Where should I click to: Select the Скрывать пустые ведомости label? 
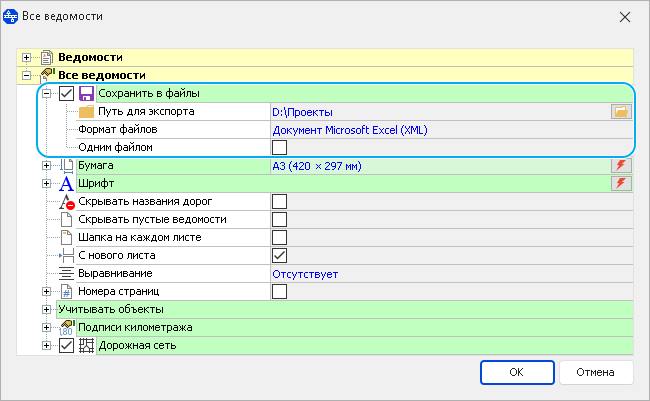pyautogui.click(x=153, y=219)
